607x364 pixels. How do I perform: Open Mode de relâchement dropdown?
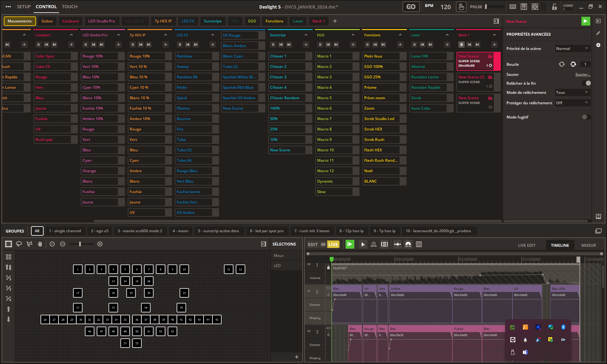pyautogui.click(x=573, y=93)
